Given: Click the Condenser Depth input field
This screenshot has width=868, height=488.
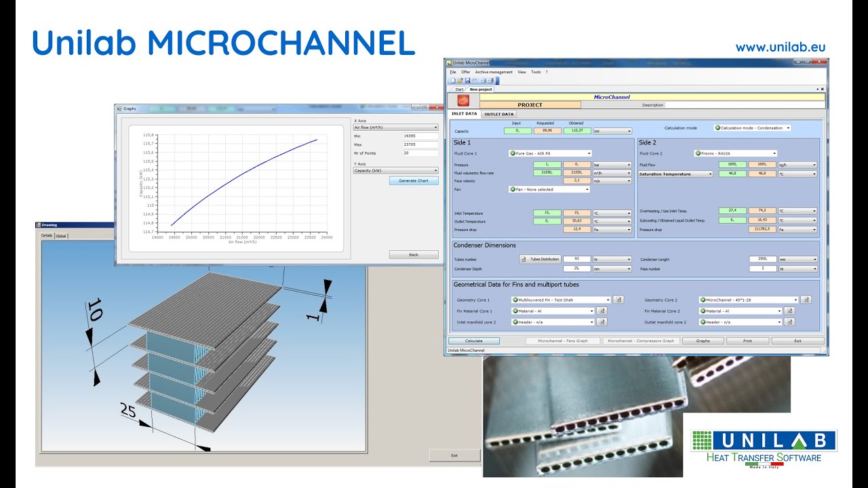Looking at the screenshot, I should [576, 269].
